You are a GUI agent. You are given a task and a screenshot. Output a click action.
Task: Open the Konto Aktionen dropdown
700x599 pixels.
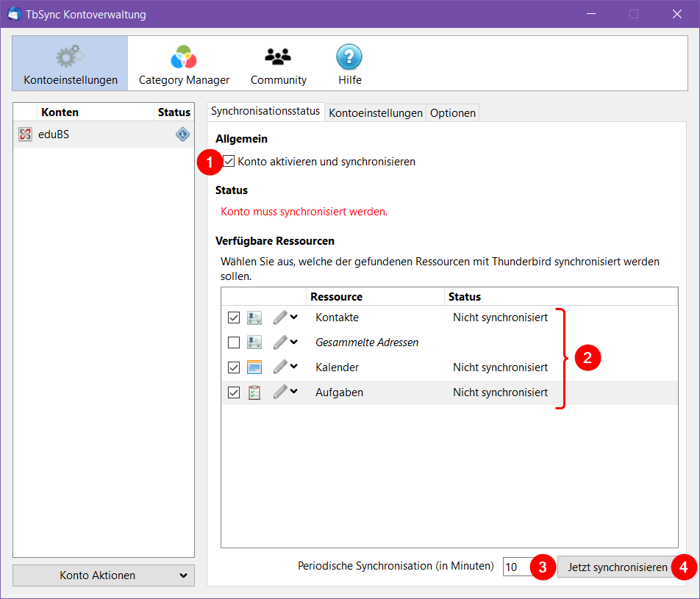pos(104,575)
